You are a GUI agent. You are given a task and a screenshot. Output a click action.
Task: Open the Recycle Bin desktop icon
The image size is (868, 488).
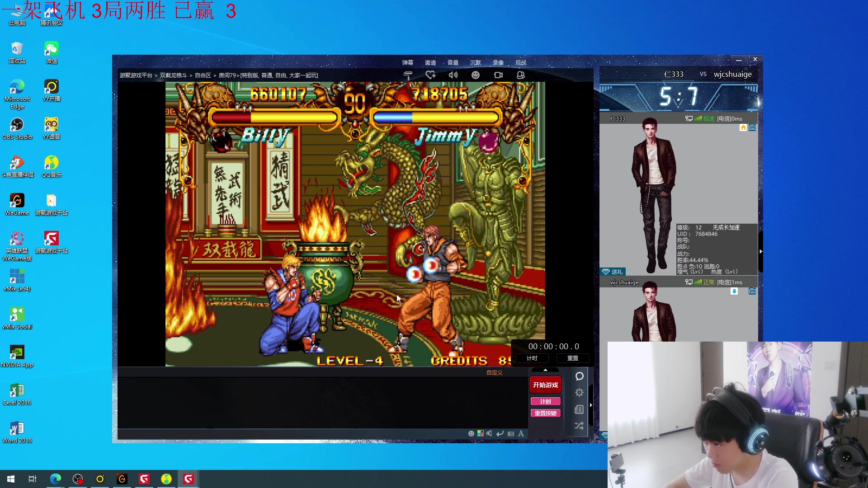coord(17,52)
